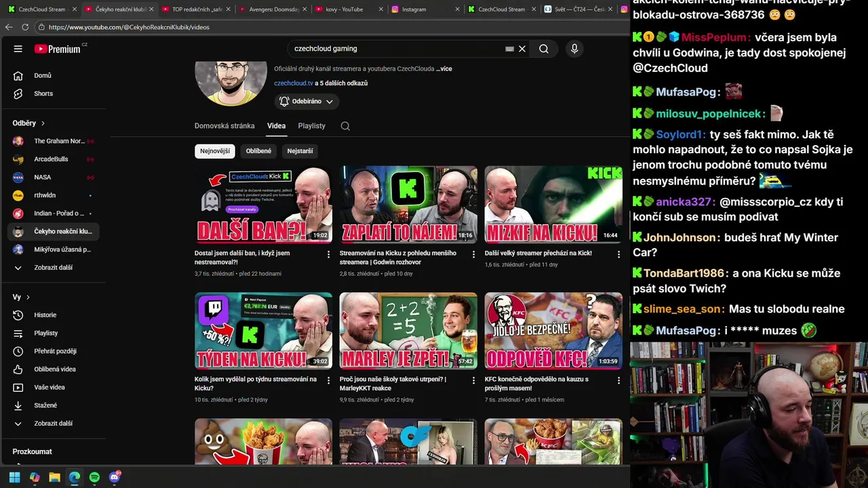The image size is (868, 488).
Task: Close the TOP redakčních browser tab
Action: [228, 9]
